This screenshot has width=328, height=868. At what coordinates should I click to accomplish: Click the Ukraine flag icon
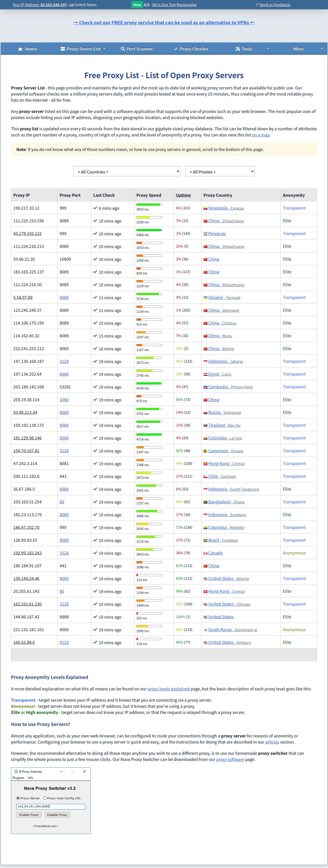tap(205, 298)
